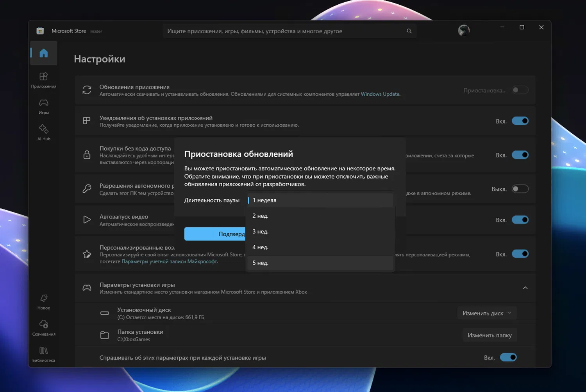Open the Изменить диск dropdown
This screenshot has height=392, width=586.
[x=487, y=313]
